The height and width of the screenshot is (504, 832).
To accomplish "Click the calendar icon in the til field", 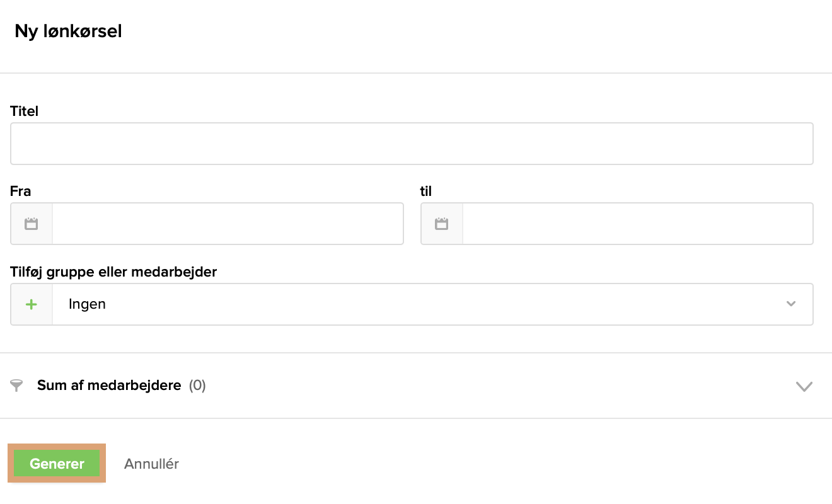I will tap(442, 224).
